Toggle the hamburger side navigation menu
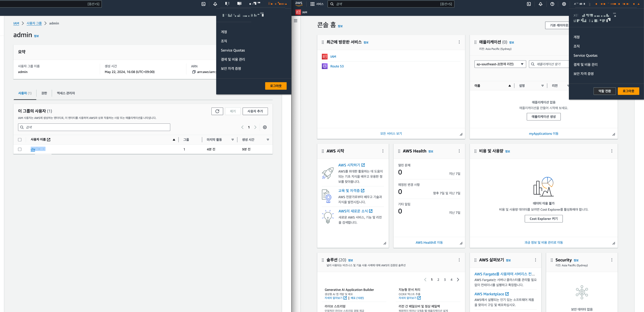644x312 pixels. click(296, 21)
